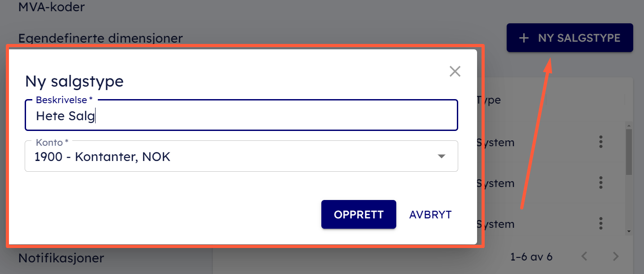This screenshot has height=274, width=644.
Task: Click the Type column header
Action: tap(489, 100)
